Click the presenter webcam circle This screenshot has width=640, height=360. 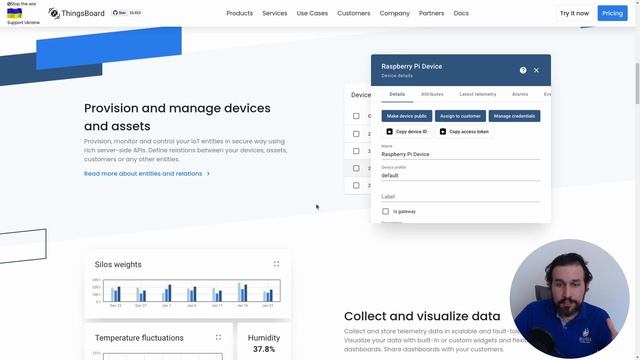pos(569,299)
